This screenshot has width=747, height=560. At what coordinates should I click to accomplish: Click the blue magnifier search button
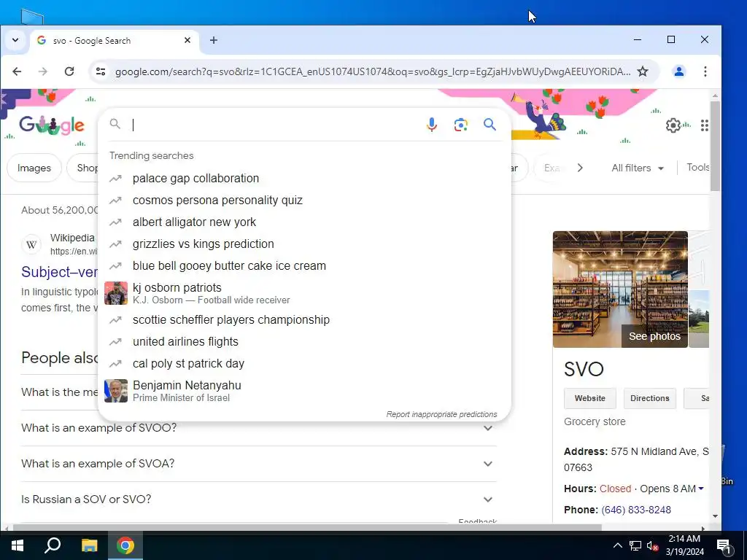point(489,125)
